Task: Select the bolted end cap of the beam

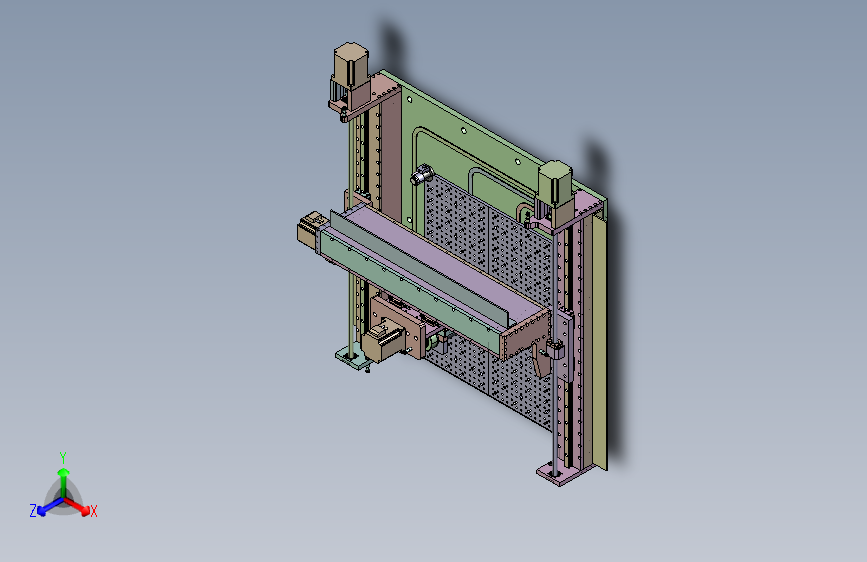Action: [524, 336]
